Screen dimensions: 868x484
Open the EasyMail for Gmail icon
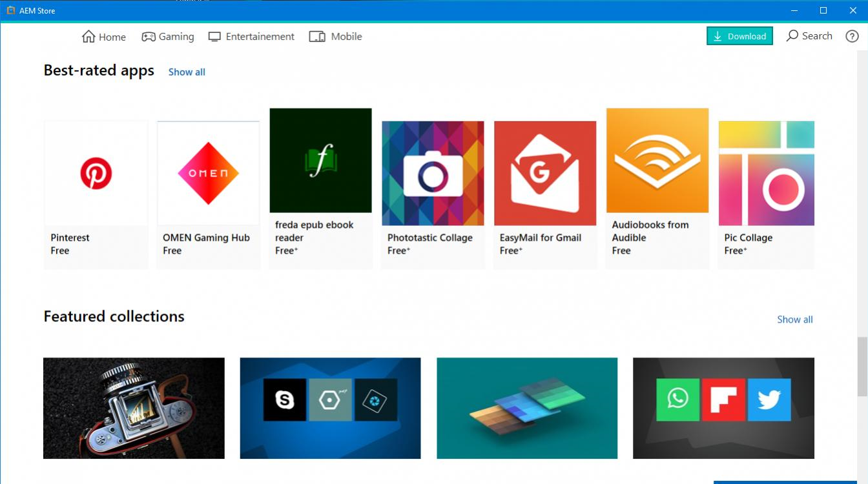(x=545, y=174)
